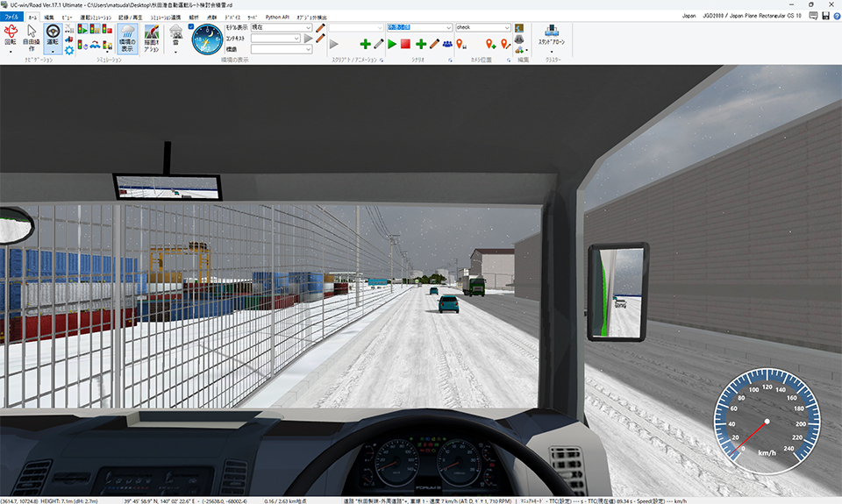The image size is (842, 504).
Task: Open the check camera position combo box
Action: click(x=483, y=27)
